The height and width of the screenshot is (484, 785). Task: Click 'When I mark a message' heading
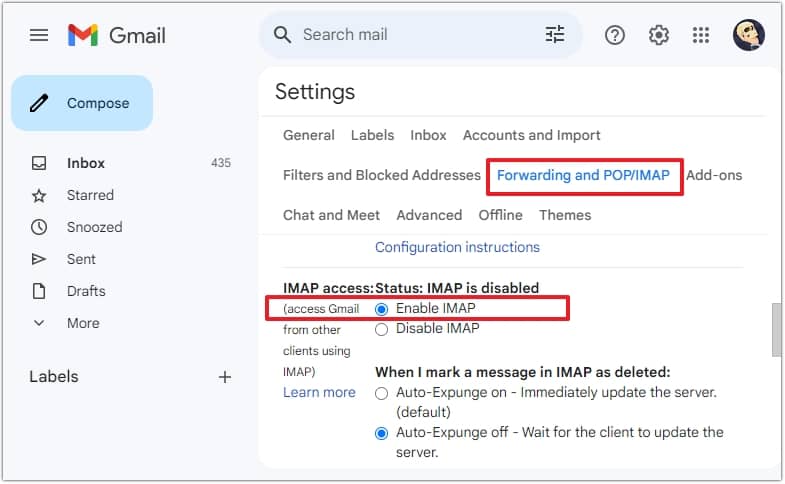click(523, 372)
